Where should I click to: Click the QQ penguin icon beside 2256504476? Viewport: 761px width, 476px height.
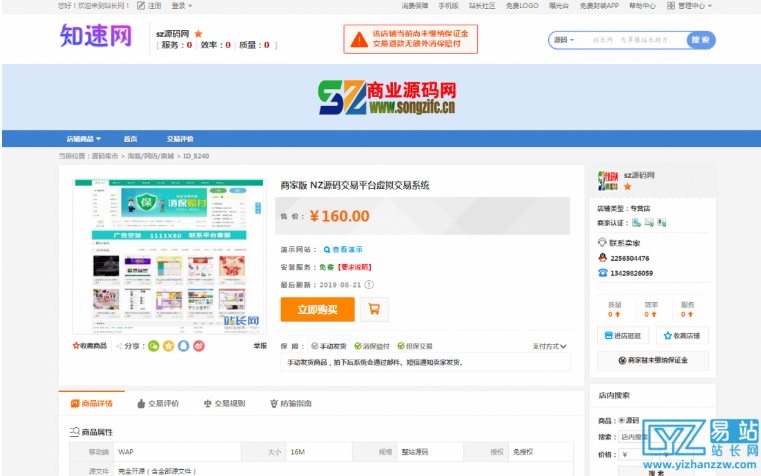coord(602,258)
